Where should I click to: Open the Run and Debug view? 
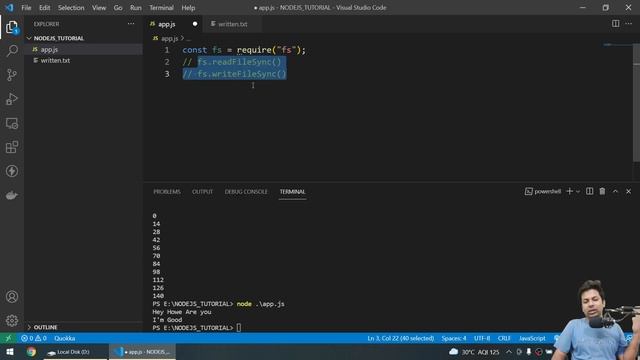pyautogui.click(x=12, y=99)
